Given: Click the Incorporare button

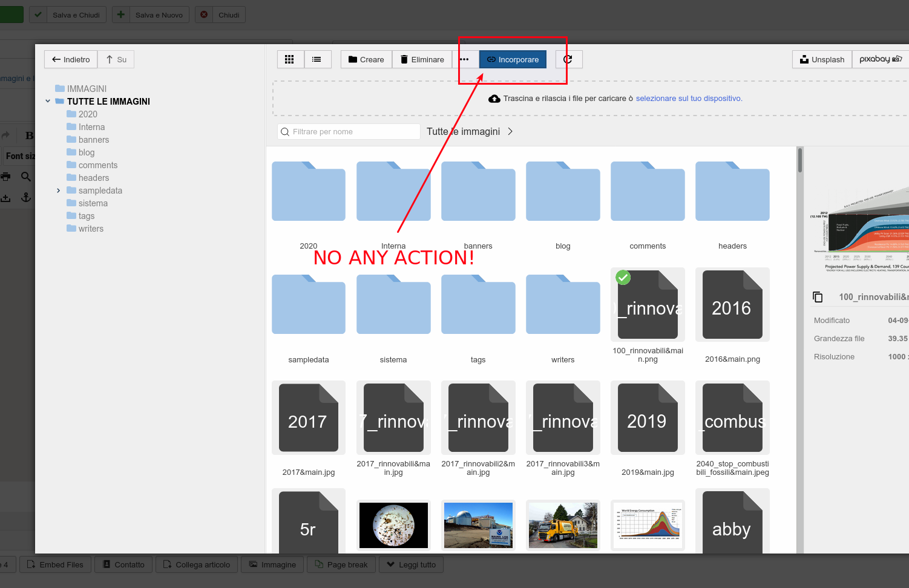Looking at the screenshot, I should tap(513, 59).
